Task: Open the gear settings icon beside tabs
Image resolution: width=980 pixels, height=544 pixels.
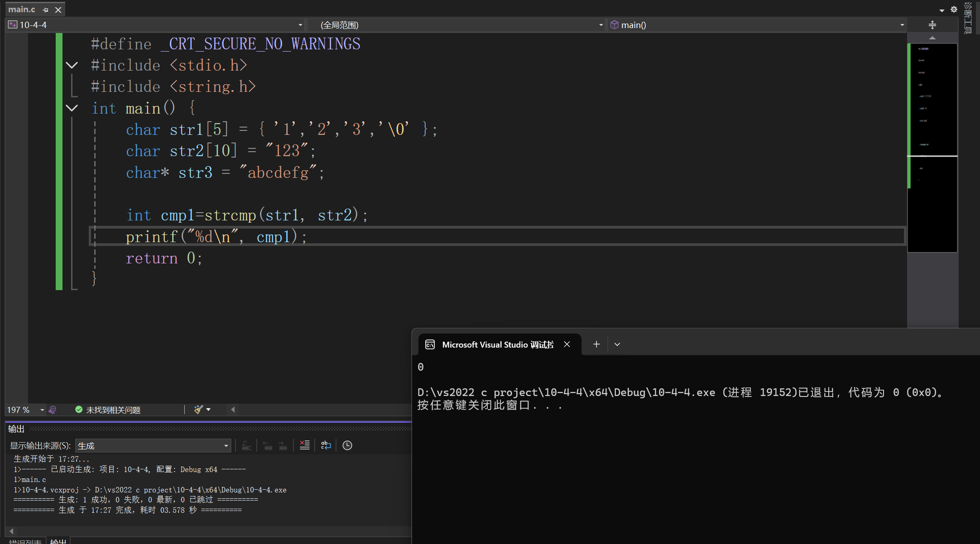Action: click(x=954, y=10)
